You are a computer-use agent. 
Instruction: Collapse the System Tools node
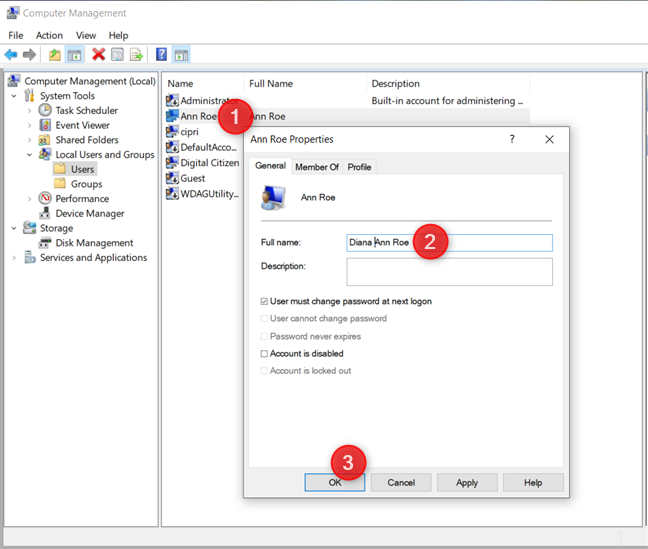(14, 96)
